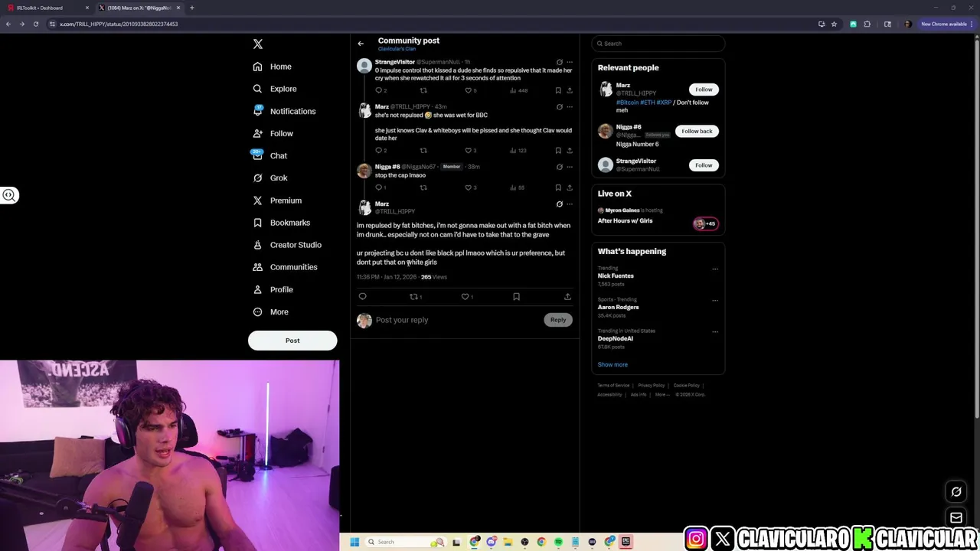
Task: Click the grey Reply button
Action: [558, 320]
